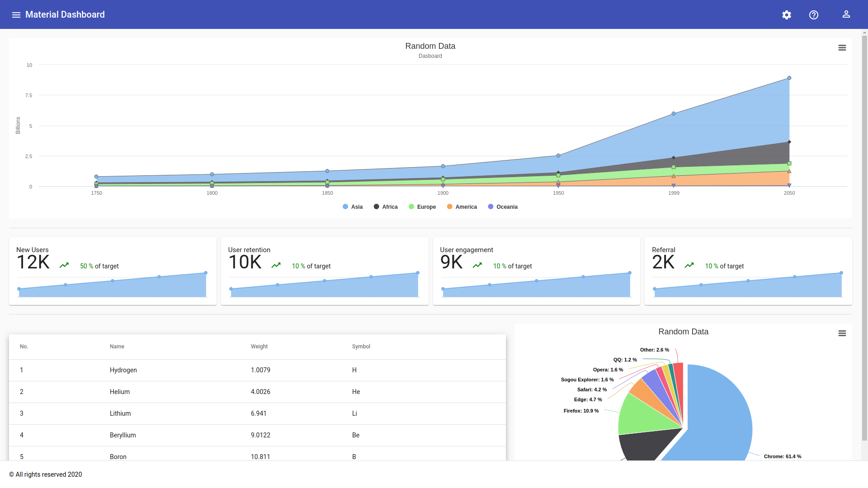Click the User retention trending-up icon

pos(276,265)
